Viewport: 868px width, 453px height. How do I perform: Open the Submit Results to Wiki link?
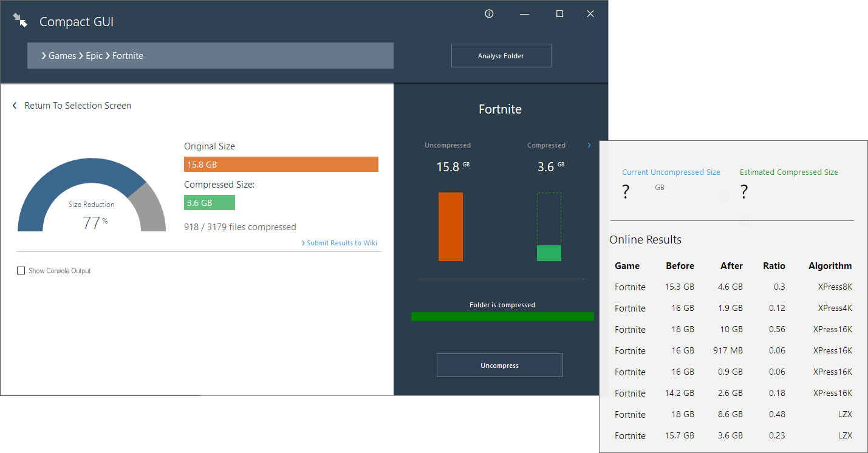(342, 242)
